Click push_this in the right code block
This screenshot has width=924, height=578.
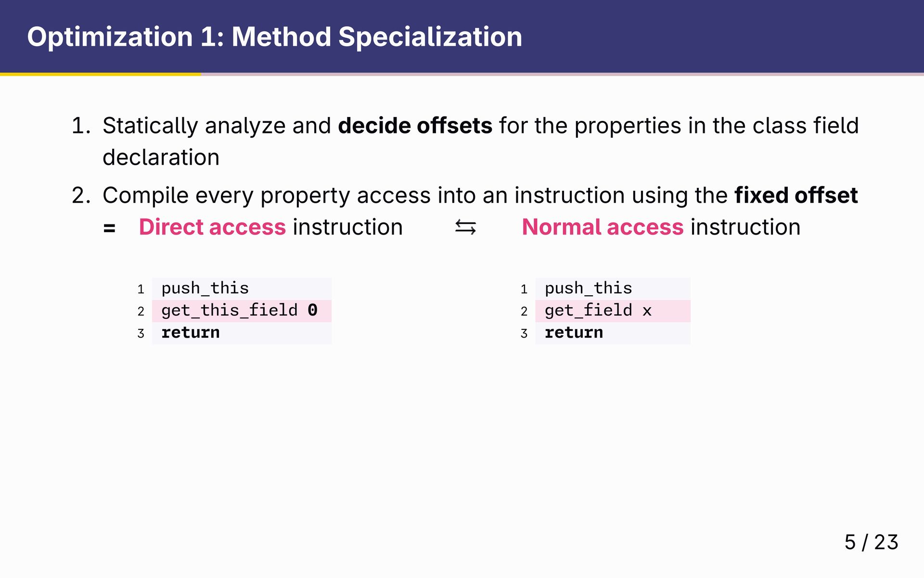[x=588, y=288]
